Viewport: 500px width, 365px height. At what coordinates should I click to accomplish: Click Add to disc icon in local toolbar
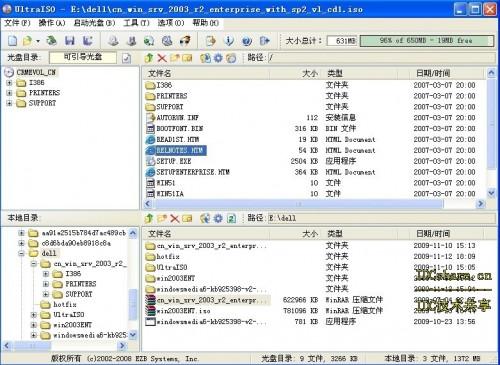[205, 218]
